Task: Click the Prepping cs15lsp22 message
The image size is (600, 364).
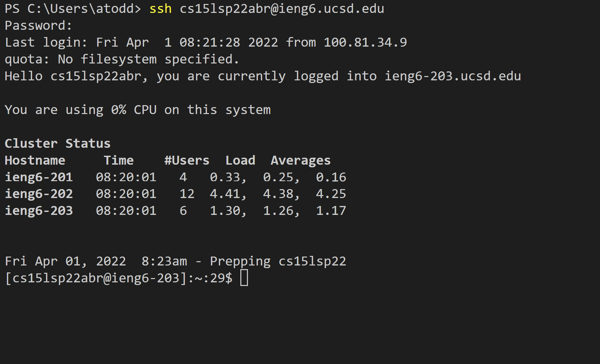Action: point(278,262)
